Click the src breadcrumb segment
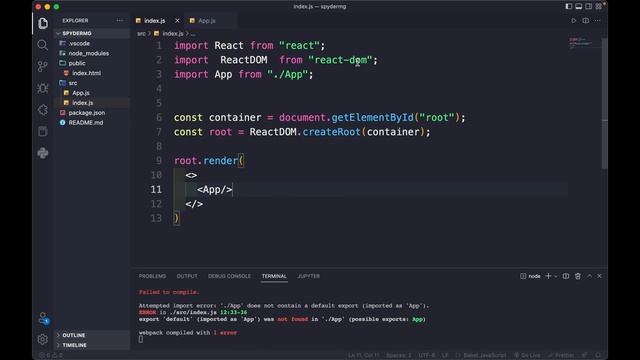This screenshot has width=640, height=360. [141, 33]
